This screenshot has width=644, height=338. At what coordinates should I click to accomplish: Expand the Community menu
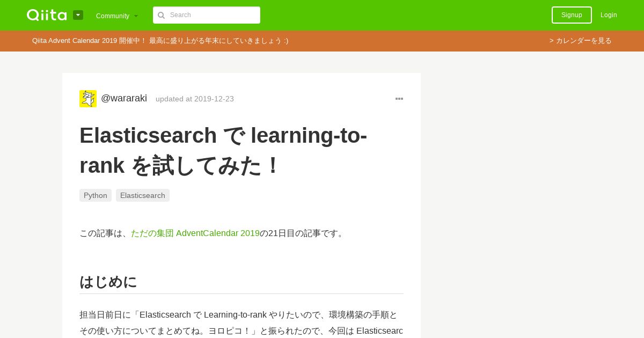tap(117, 16)
